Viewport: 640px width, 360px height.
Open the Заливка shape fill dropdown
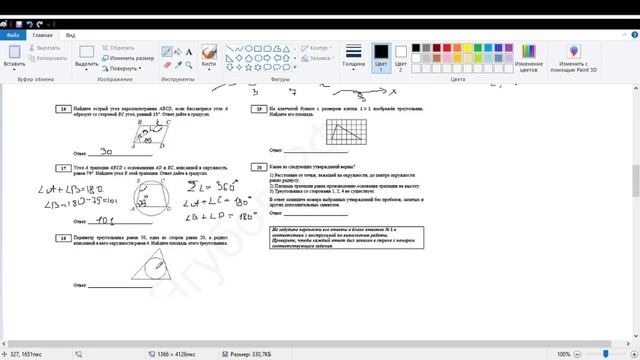pyautogui.click(x=318, y=58)
